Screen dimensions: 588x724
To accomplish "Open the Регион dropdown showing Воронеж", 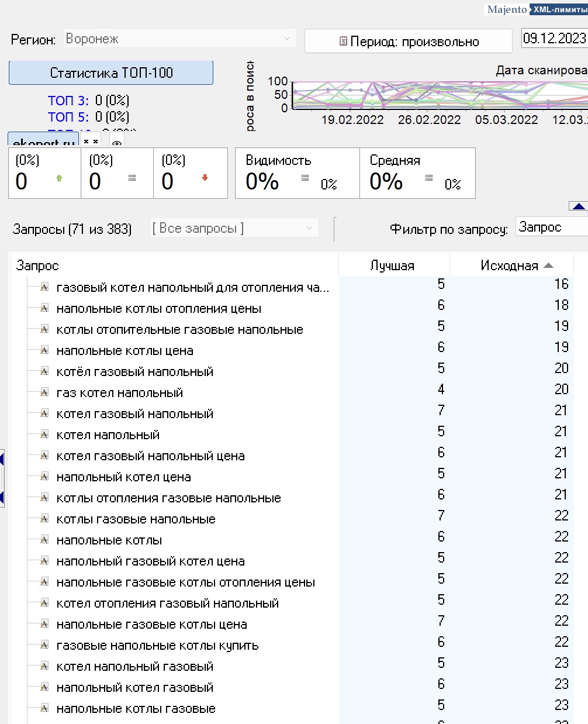I will [x=180, y=39].
